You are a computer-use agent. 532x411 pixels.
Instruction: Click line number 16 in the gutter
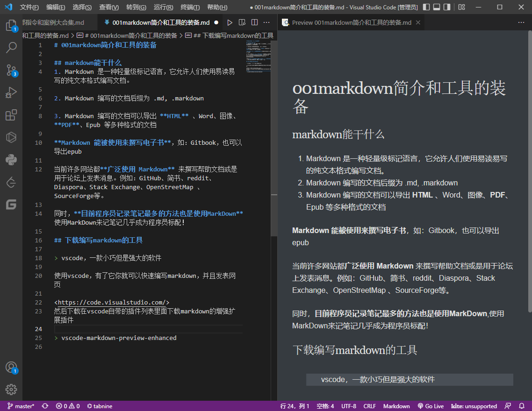click(x=38, y=240)
